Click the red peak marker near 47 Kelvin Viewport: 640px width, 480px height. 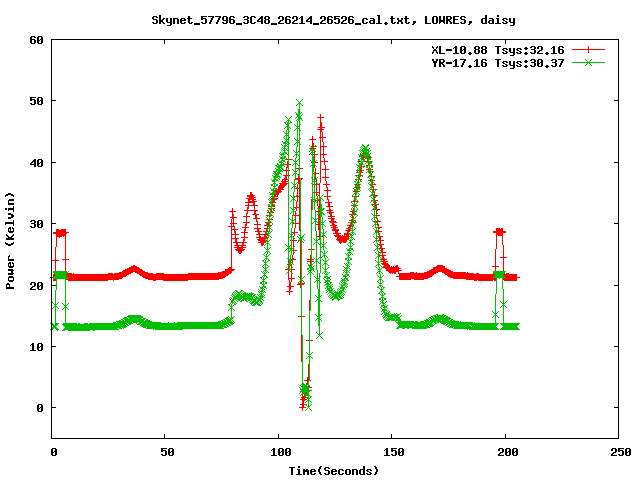[321, 118]
